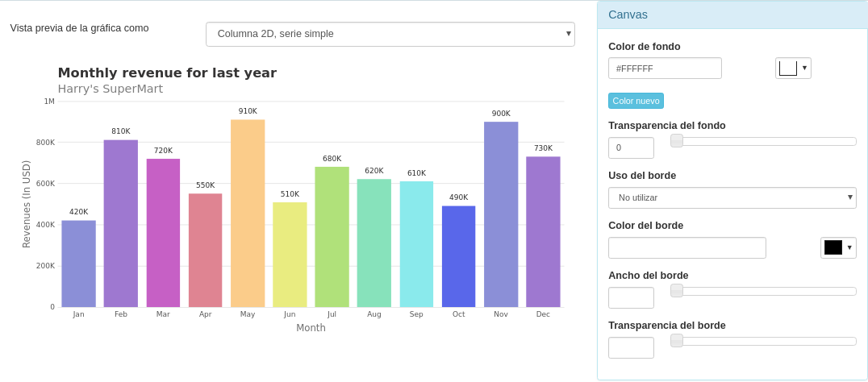Open the black border color picker
This screenshot has width=868, height=382.
pos(837,247)
